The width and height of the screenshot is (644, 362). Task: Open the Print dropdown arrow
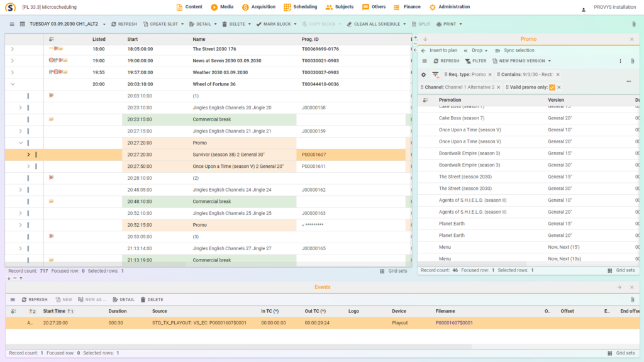coord(460,25)
